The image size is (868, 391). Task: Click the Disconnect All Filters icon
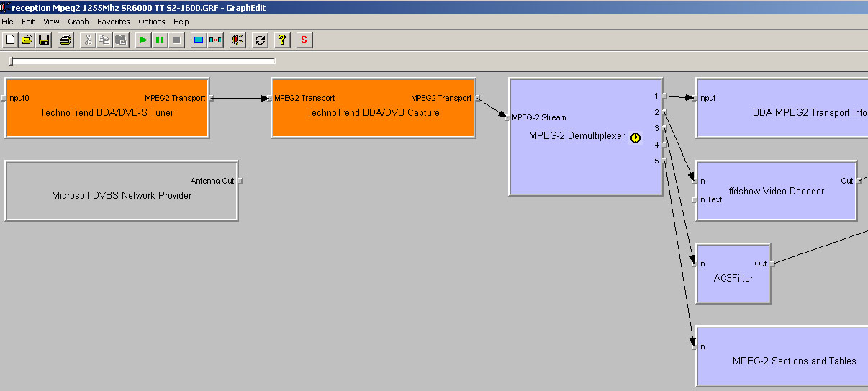[x=215, y=40]
